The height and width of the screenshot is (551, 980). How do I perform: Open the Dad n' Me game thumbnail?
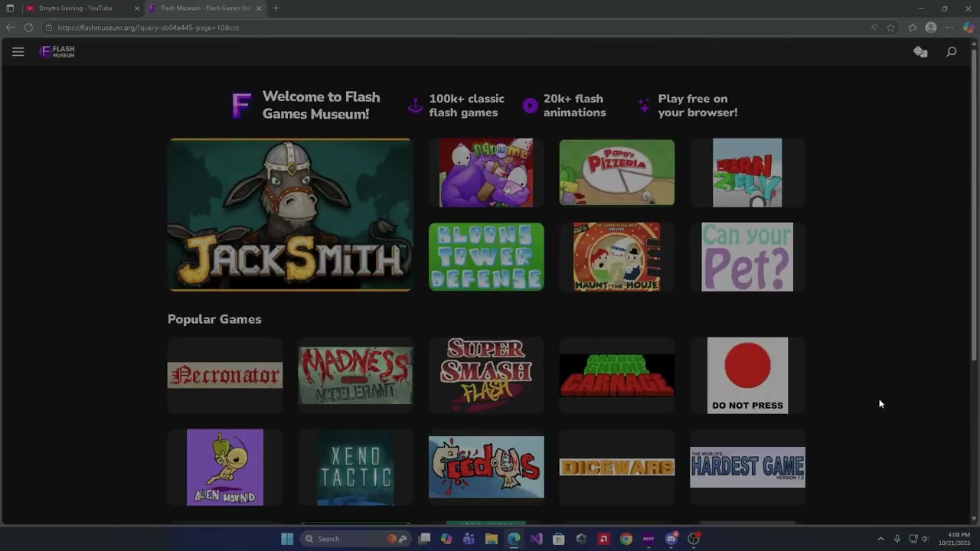[x=486, y=173]
